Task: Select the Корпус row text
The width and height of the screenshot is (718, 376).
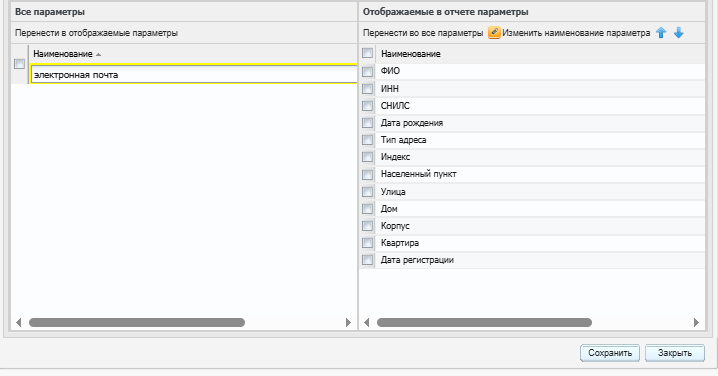Action: (x=395, y=226)
